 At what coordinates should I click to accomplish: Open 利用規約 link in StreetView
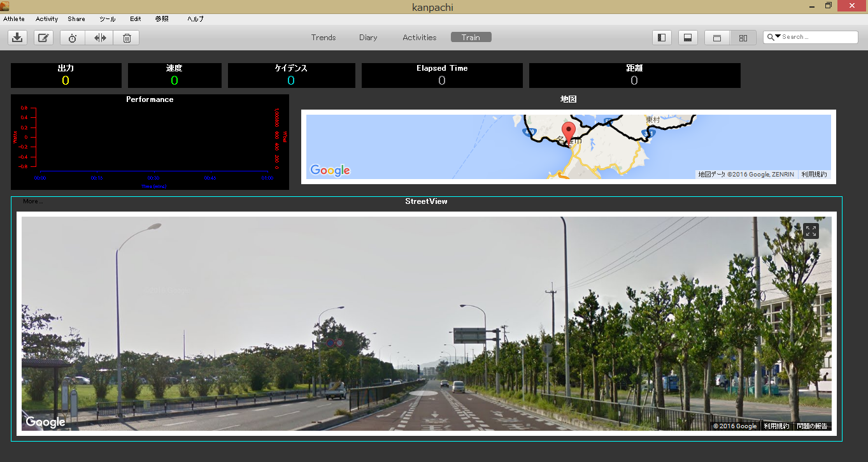776,426
